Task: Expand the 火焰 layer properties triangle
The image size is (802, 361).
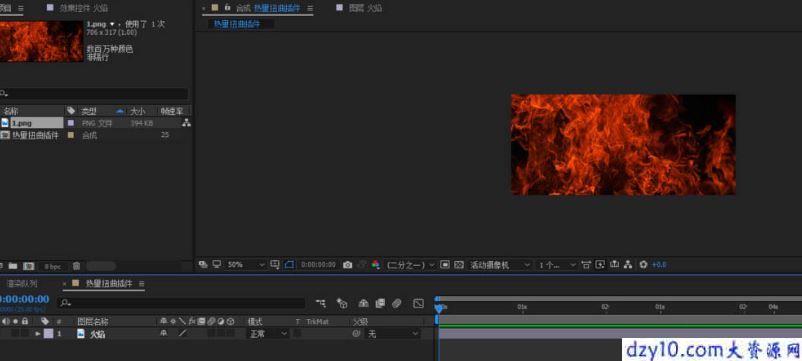Action: pyautogui.click(x=37, y=333)
